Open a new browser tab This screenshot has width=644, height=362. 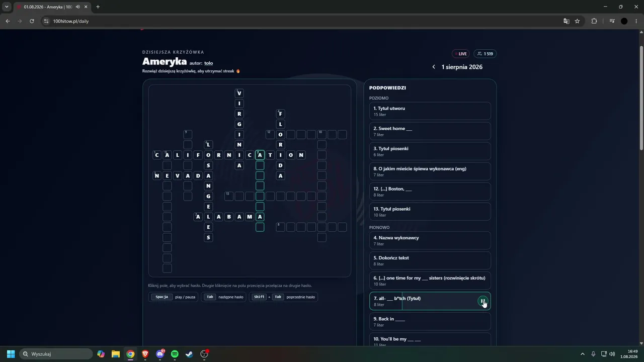click(x=98, y=7)
